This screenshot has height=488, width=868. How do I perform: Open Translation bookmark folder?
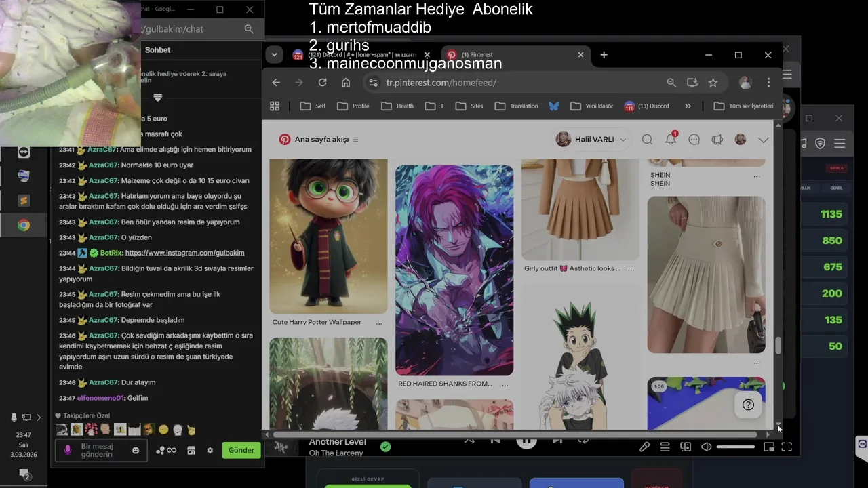point(517,106)
